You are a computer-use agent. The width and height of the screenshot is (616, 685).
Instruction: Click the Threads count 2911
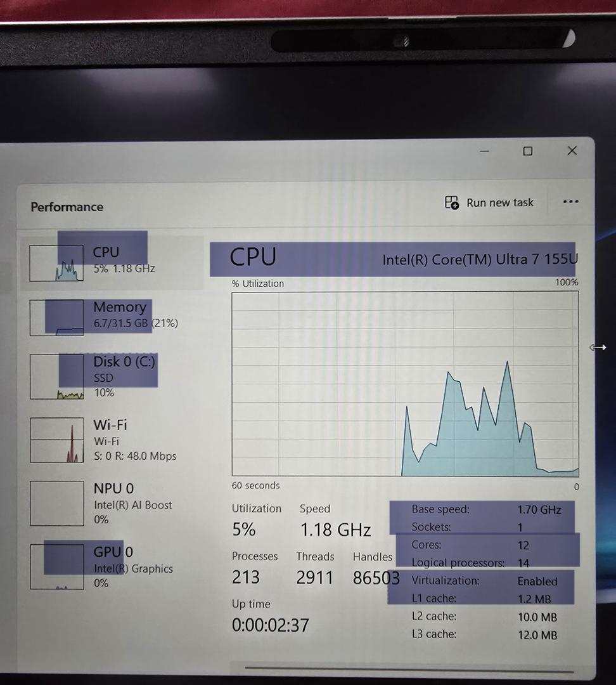coord(314,578)
